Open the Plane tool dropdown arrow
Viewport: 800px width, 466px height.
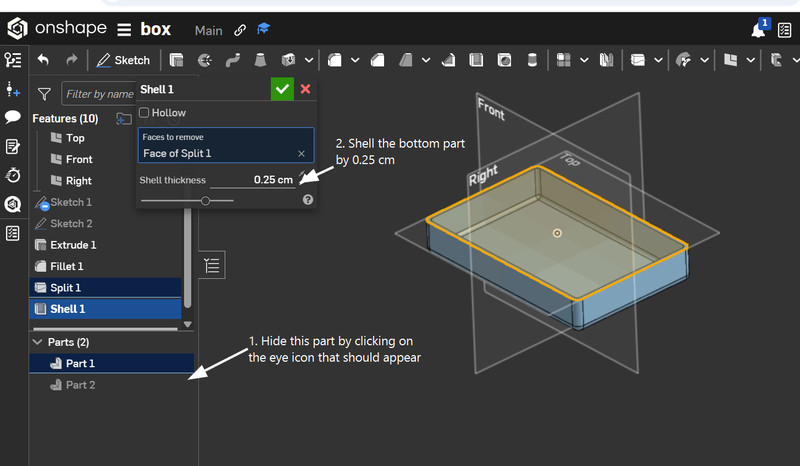point(751,60)
